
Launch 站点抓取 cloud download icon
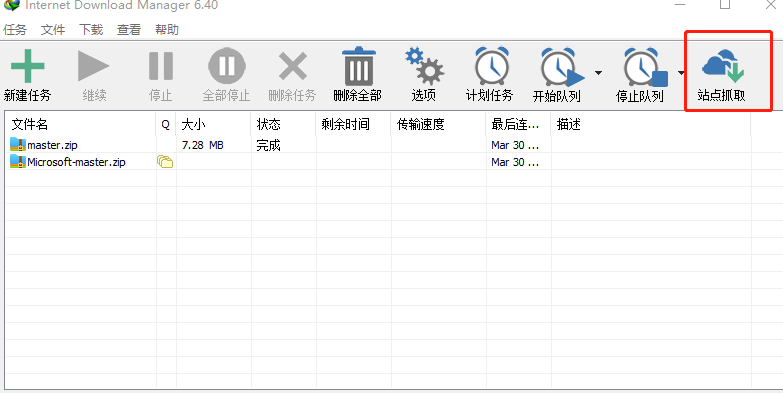[x=723, y=66]
